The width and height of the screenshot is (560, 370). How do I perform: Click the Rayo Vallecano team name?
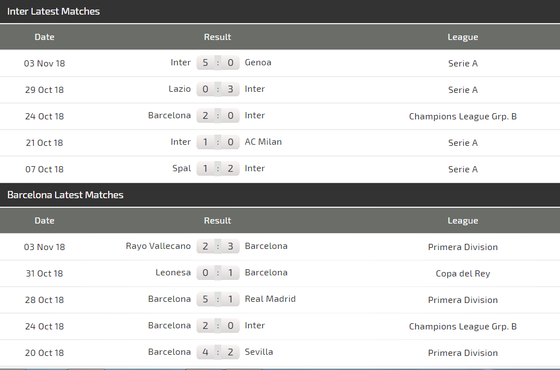coord(158,246)
